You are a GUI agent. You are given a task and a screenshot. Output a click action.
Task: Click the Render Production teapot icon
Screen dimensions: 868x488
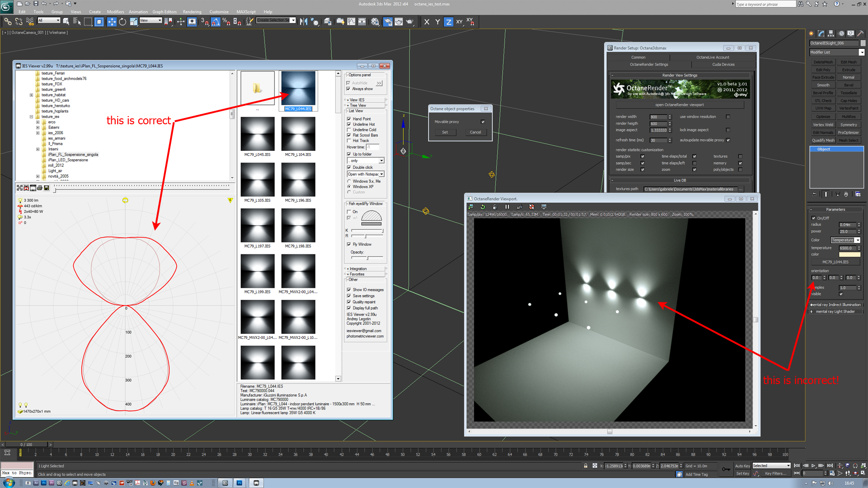pyautogui.click(x=410, y=22)
